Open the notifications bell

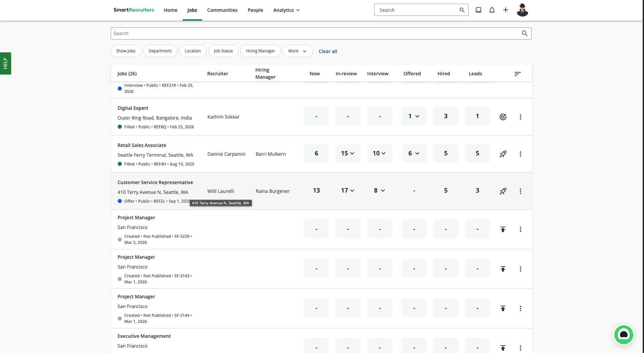(x=492, y=10)
